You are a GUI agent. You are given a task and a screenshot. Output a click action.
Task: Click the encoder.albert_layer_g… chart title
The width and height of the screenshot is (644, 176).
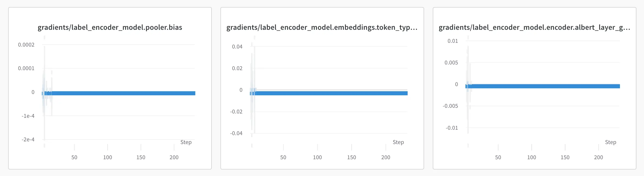point(534,27)
